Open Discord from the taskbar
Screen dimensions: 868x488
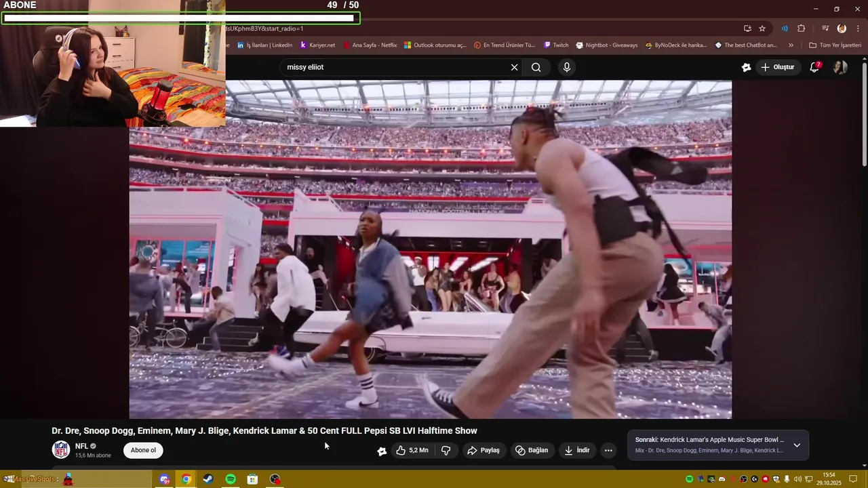(x=165, y=479)
